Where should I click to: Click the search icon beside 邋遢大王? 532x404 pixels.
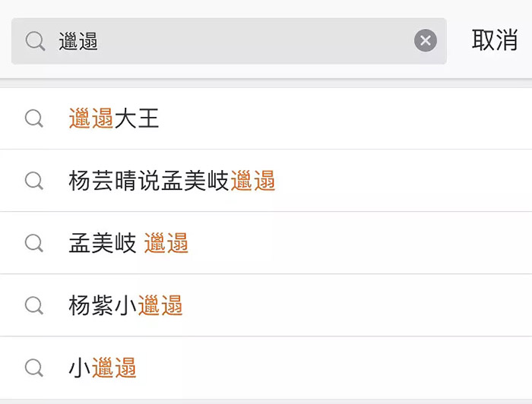tap(34, 118)
